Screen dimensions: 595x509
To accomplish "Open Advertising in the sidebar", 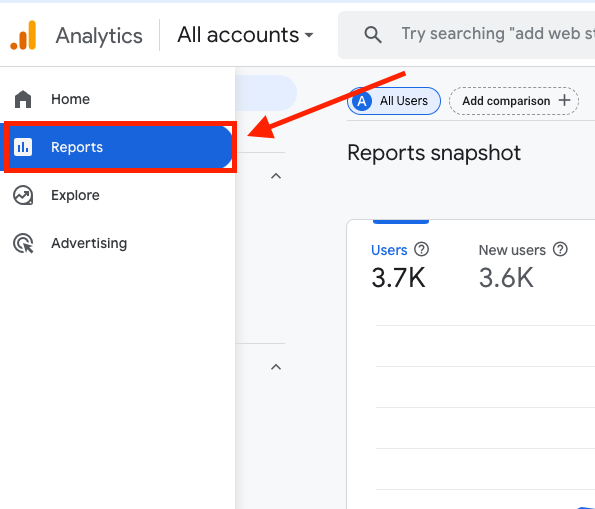I will (x=118, y=243).
